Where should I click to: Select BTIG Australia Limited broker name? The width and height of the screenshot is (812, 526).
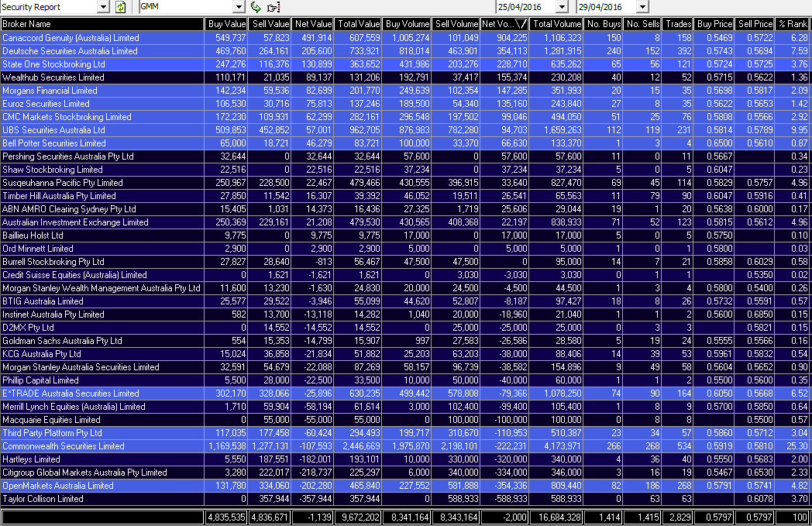[x=43, y=301]
